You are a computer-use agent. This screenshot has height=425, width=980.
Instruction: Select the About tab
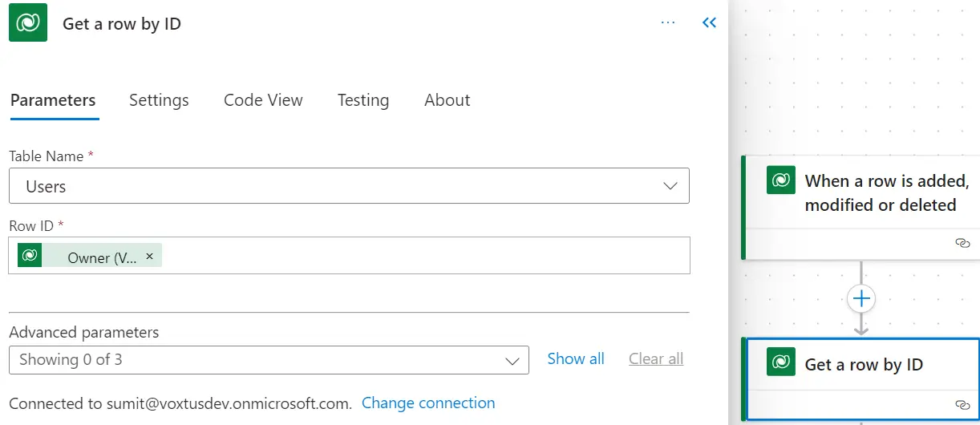click(x=447, y=100)
